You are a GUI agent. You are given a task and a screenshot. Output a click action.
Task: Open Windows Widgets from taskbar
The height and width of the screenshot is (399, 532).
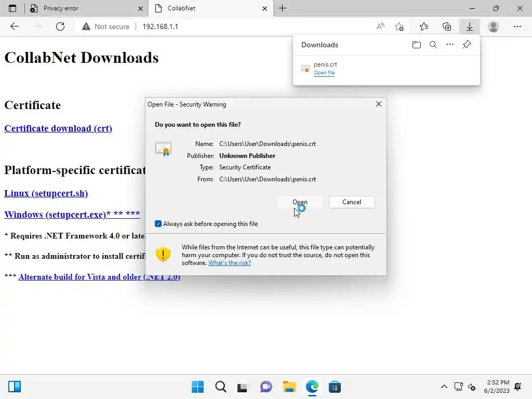point(15,387)
